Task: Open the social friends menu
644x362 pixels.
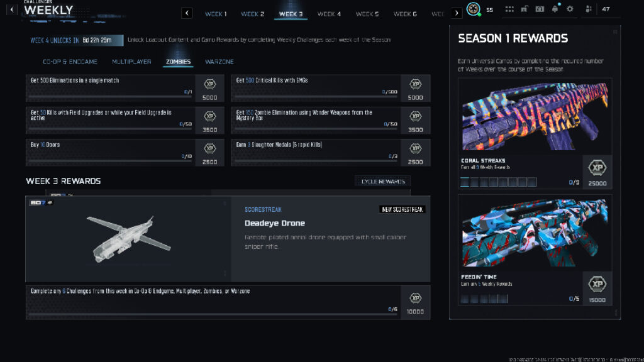Action: [x=588, y=9]
